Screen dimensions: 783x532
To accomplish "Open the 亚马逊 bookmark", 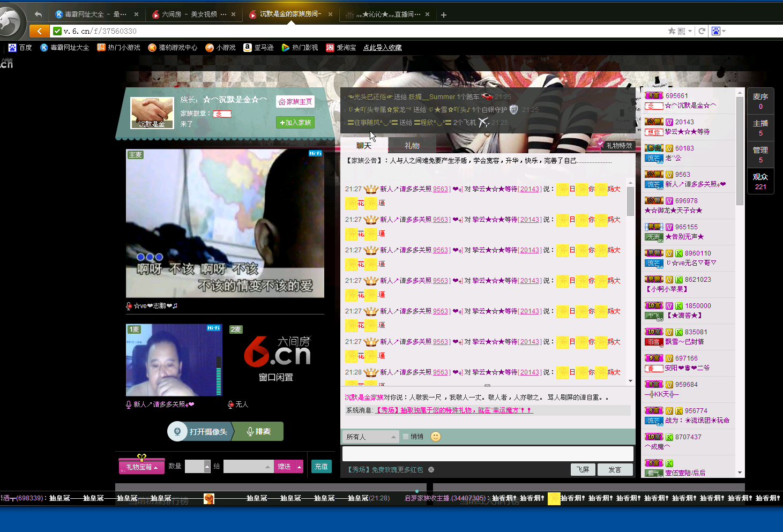I will point(258,48).
